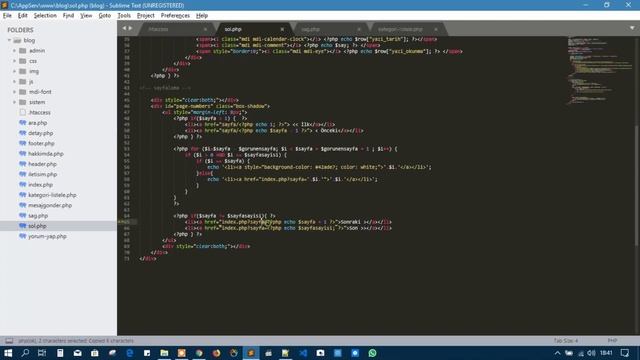The width and height of the screenshot is (640, 360).
Task: Open Microsoft Edge from the taskbar
Action: 129,353
